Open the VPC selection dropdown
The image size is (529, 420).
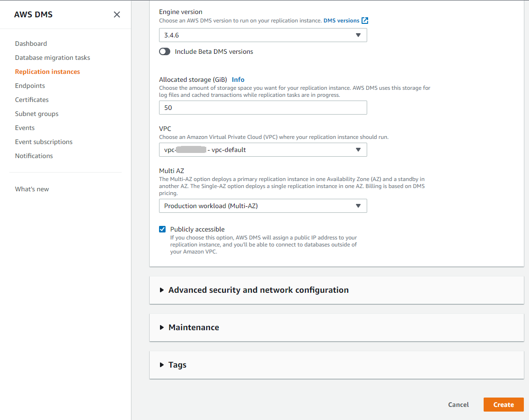click(263, 150)
